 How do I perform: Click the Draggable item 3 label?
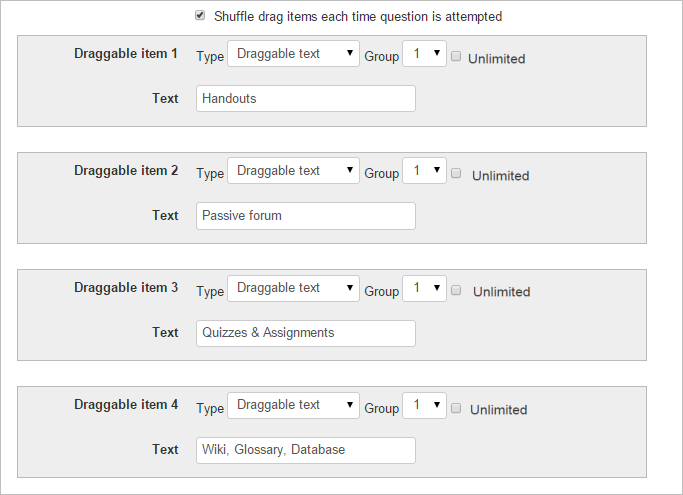point(126,288)
